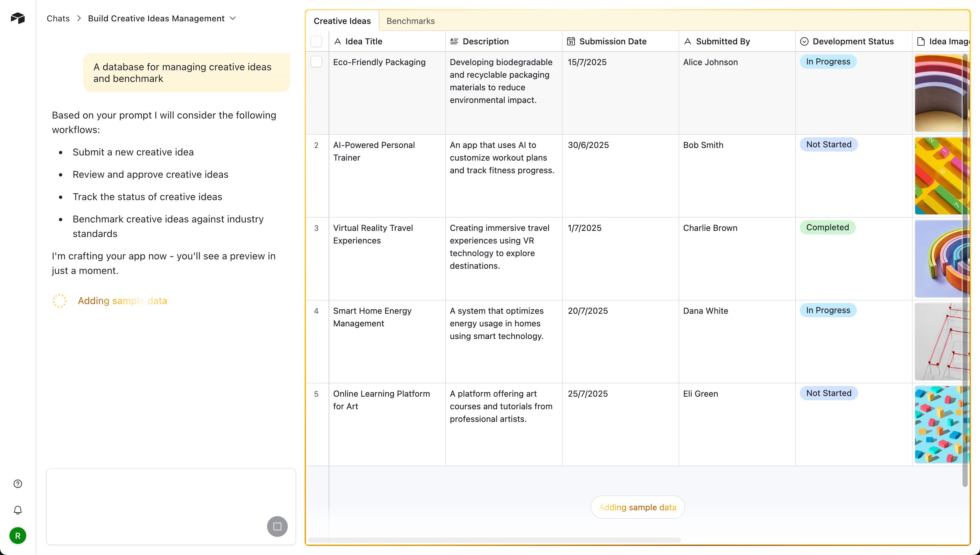
Task: Click the Idea Image attachment icon
Action: 921,41
